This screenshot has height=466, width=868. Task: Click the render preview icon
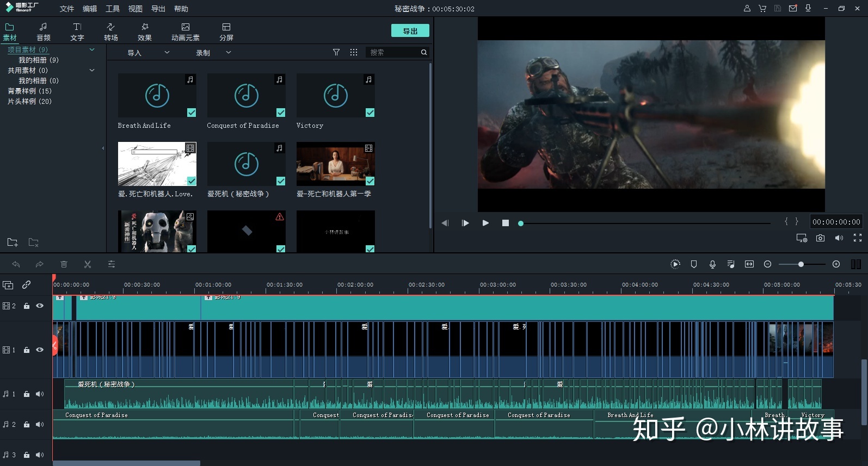click(x=675, y=264)
